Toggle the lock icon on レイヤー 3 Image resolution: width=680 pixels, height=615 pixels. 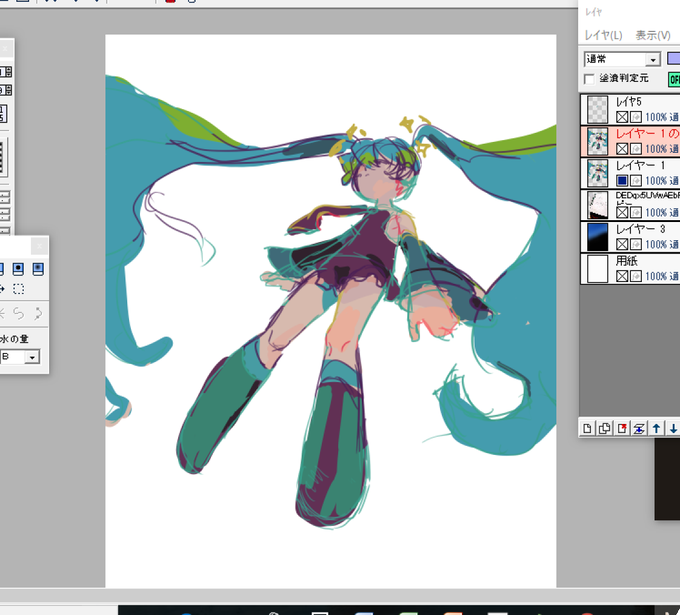click(x=636, y=244)
